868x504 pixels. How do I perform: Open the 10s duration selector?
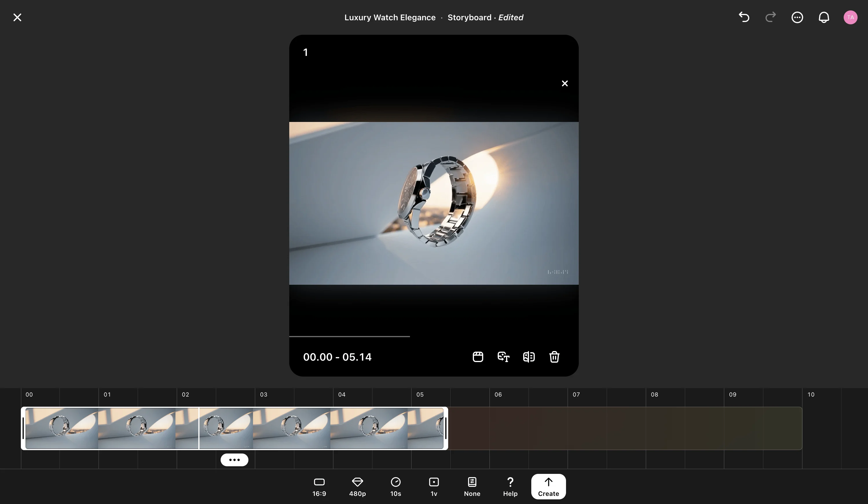(395, 486)
